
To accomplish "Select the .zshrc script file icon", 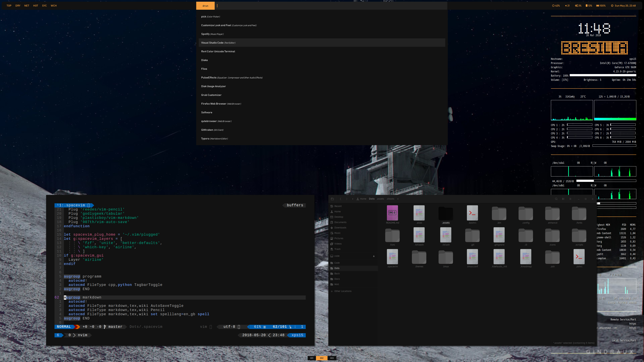I will pos(579,257).
